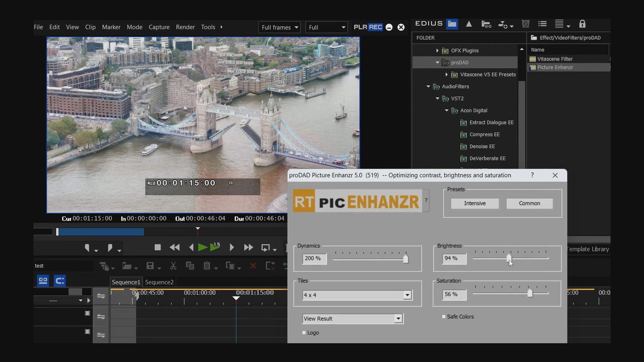
Task: Apply the Intensive preset
Action: (x=475, y=203)
